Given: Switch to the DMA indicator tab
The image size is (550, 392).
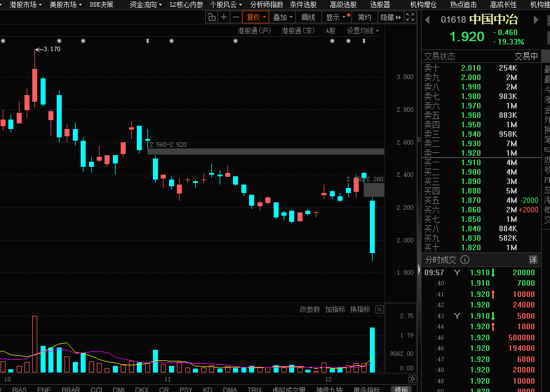Looking at the screenshot, I should point(230,390).
